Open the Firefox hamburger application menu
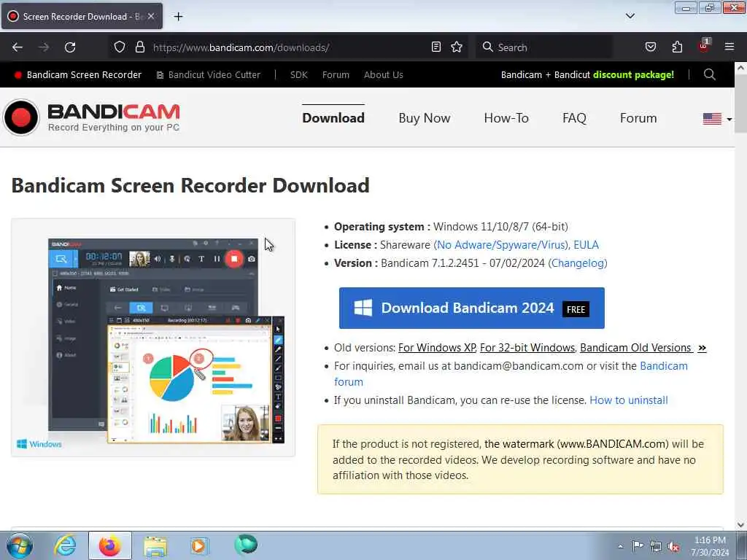 (x=729, y=47)
